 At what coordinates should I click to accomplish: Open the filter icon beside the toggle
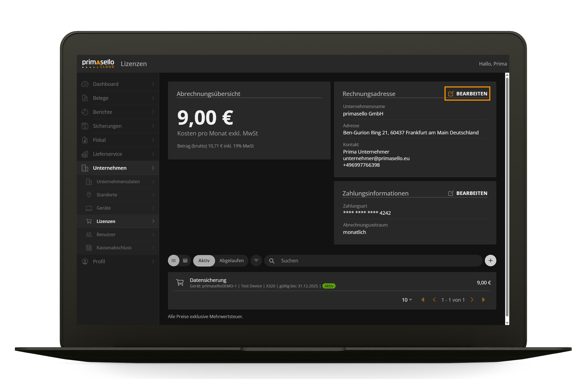(x=256, y=261)
